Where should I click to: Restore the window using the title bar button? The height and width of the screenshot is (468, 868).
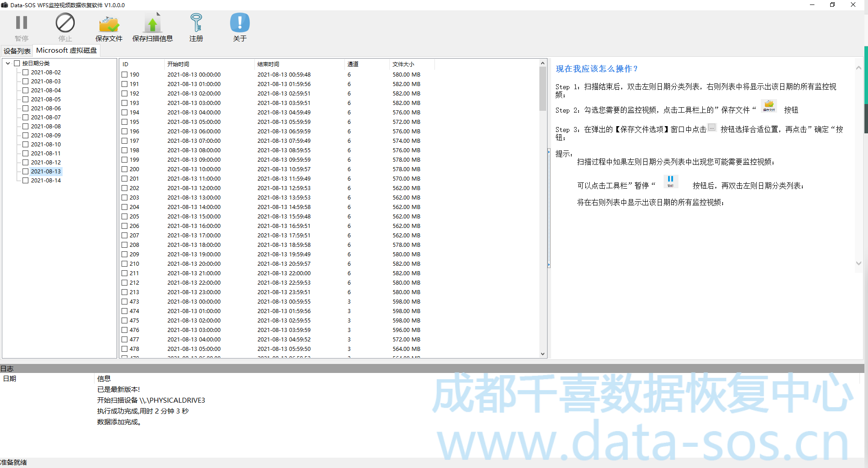(x=832, y=5)
